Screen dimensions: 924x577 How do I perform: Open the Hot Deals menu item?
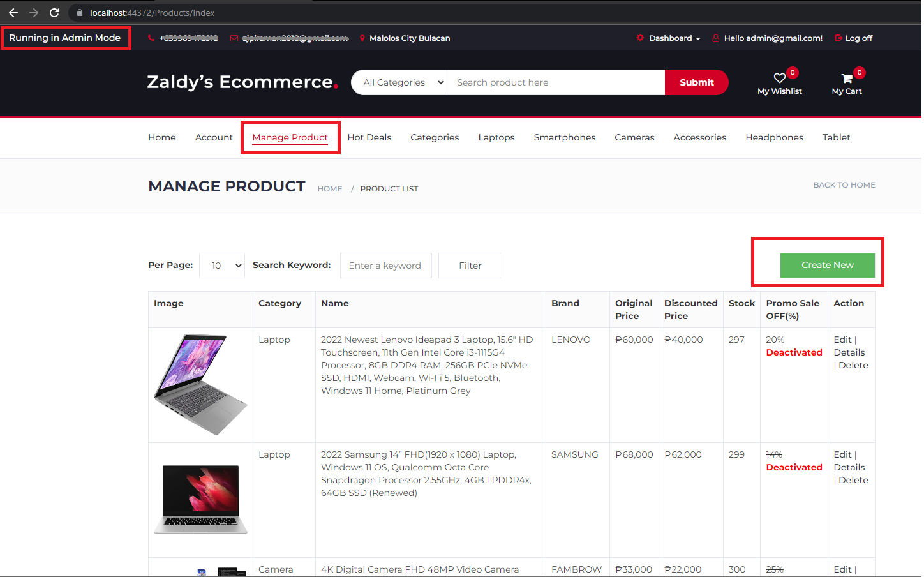pos(369,137)
